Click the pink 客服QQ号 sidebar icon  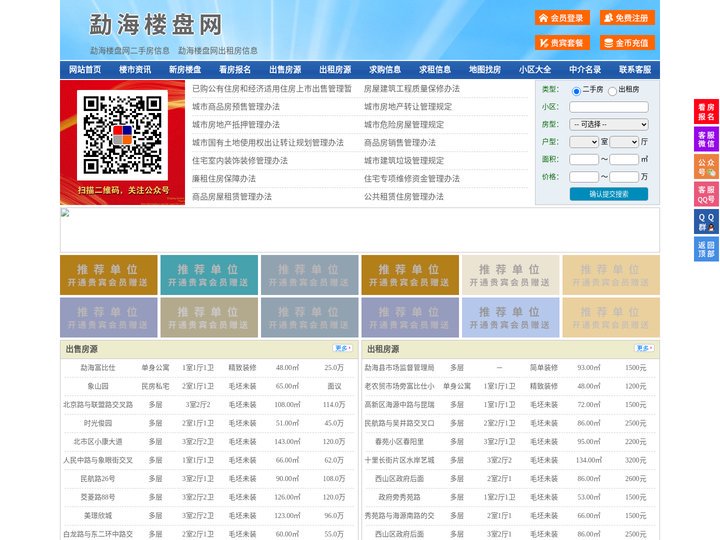pyautogui.click(x=706, y=194)
